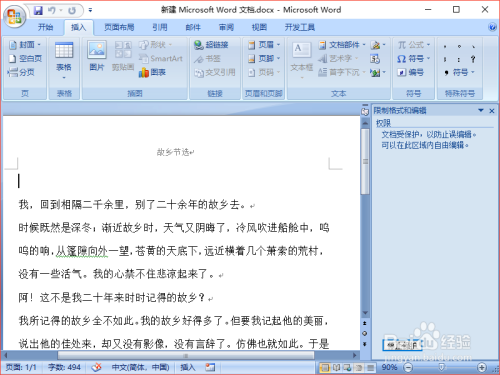Switch to the 审阅 ribbon tab
Screen dimensions: 500x375
tap(226, 27)
